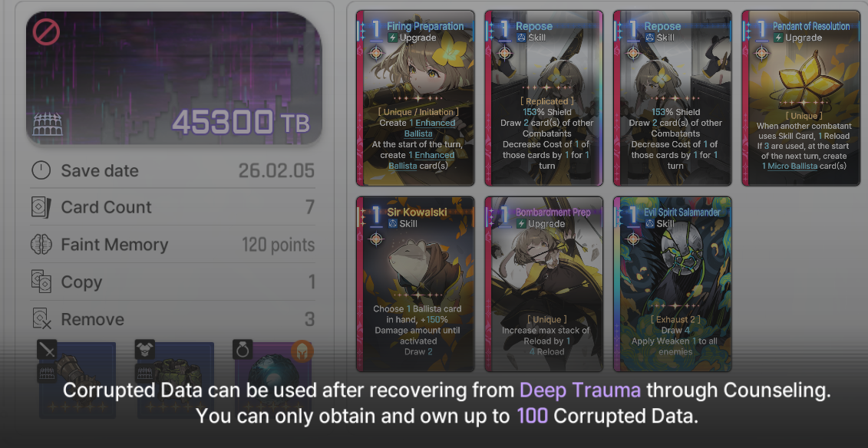Open the Replicated Repose card

click(x=543, y=98)
